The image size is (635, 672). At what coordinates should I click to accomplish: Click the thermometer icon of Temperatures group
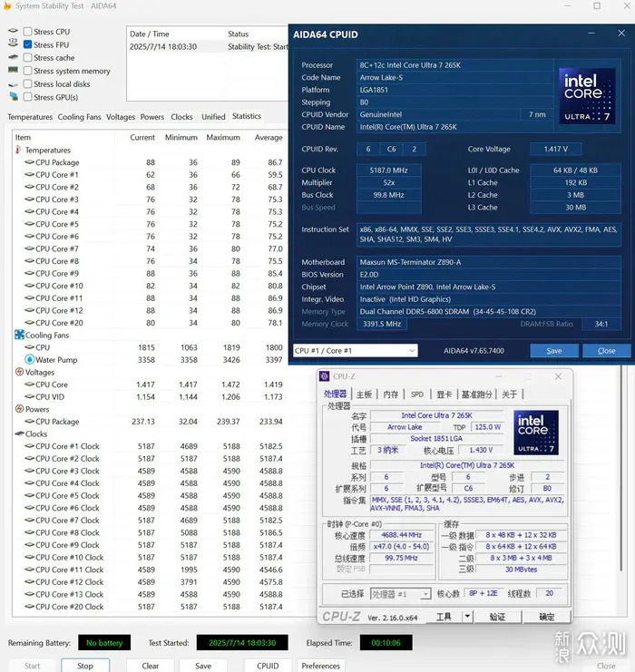pos(18,150)
